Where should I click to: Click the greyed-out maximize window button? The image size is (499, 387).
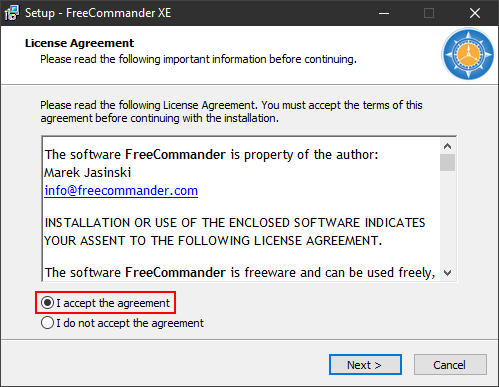click(429, 13)
